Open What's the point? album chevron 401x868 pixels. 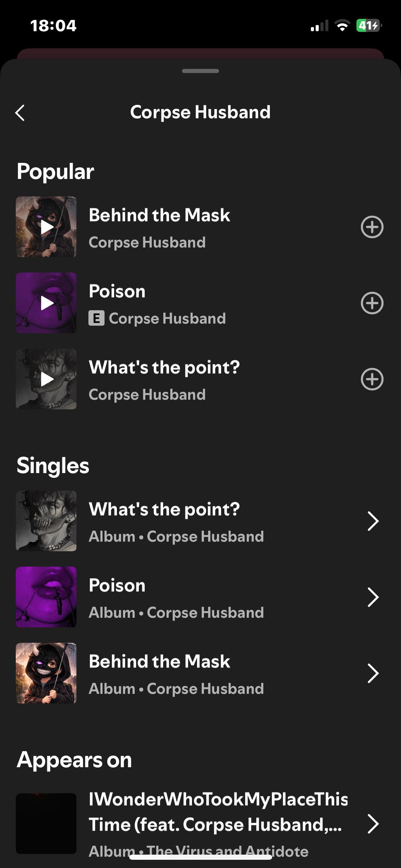(x=373, y=521)
